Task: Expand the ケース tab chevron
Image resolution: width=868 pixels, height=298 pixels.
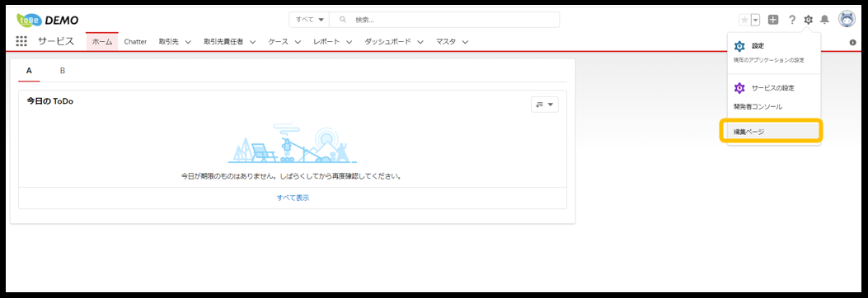Action: click(298, 42)
